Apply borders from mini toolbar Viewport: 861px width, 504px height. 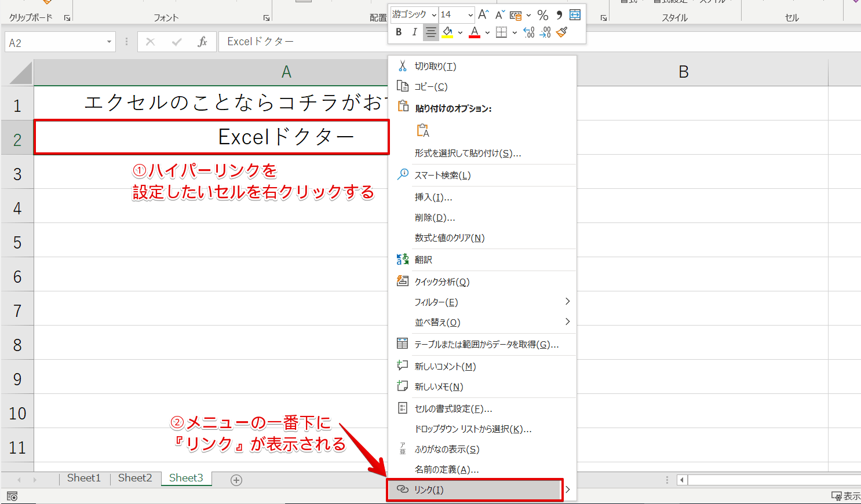click(501, 32)
